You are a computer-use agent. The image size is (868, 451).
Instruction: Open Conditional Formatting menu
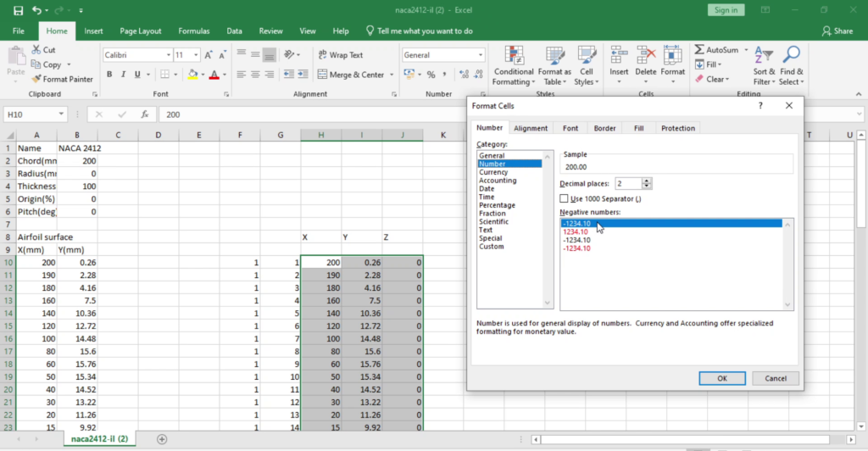pos(514,66)
